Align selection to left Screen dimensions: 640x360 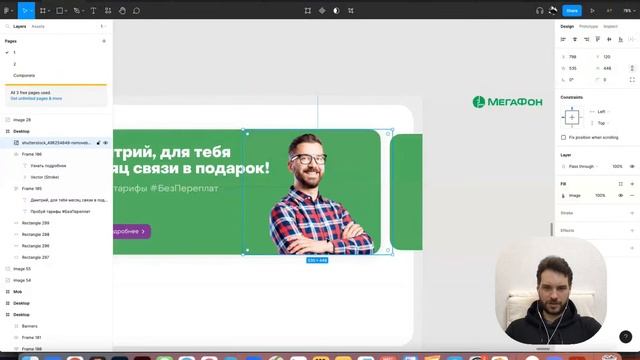coord(563,39)
